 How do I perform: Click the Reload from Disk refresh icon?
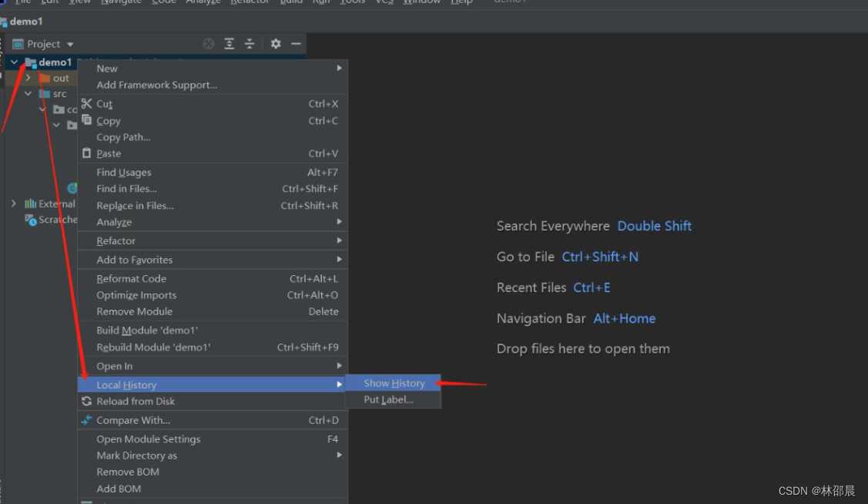(x=86, y=402)
